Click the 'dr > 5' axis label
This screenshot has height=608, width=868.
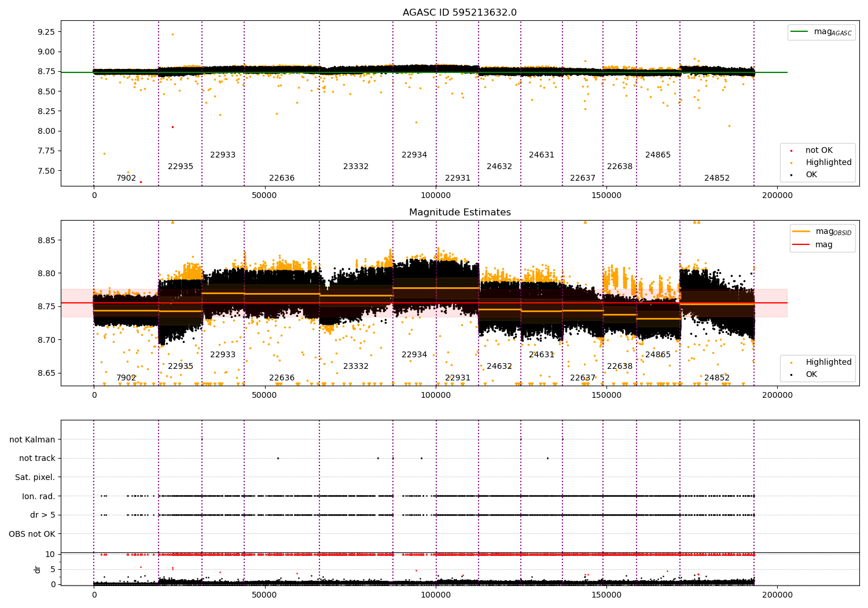tap(43, 515)
